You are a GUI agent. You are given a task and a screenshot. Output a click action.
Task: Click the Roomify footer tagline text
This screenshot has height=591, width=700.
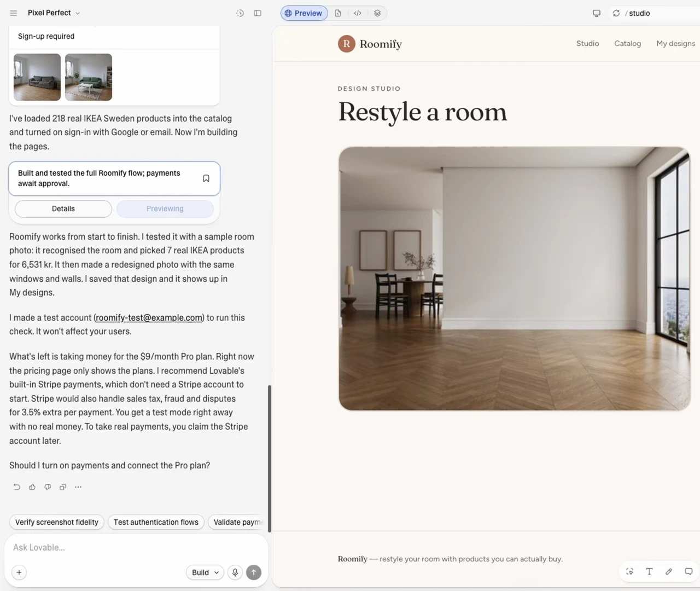[450, 559]
